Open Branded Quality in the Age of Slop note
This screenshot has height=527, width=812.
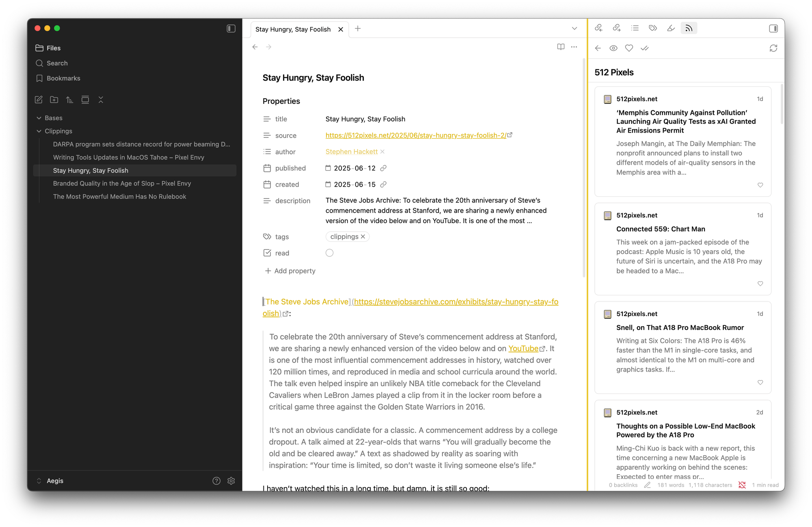click(122, 183)
